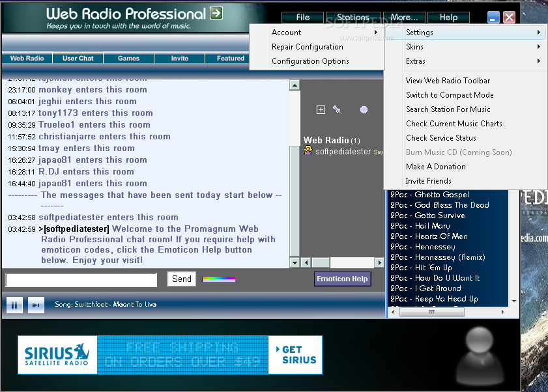Click the plus box icon in user panel
The width and height of the screenshot is (548, 392).
coord(321,109)
